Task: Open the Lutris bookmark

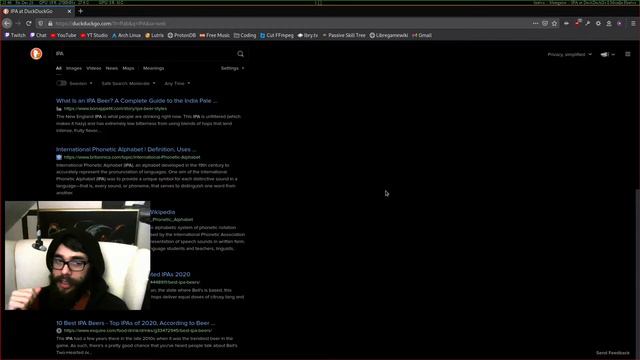Action: point(154,36)
